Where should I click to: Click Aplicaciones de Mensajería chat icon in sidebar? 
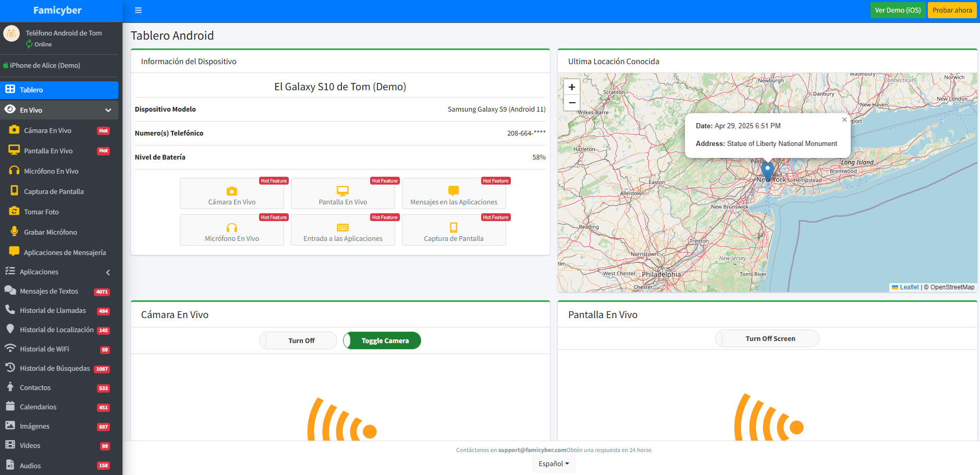coord(14,251)
